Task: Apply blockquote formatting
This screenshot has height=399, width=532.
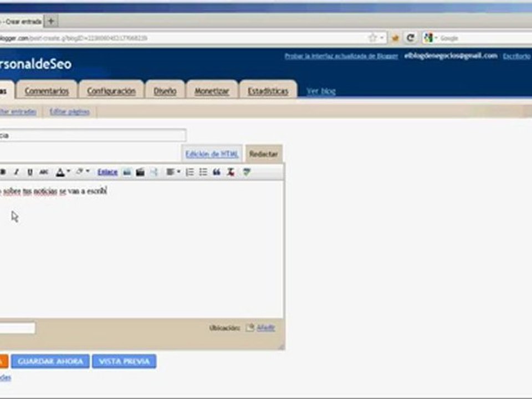Action: [x=217, y=172]
